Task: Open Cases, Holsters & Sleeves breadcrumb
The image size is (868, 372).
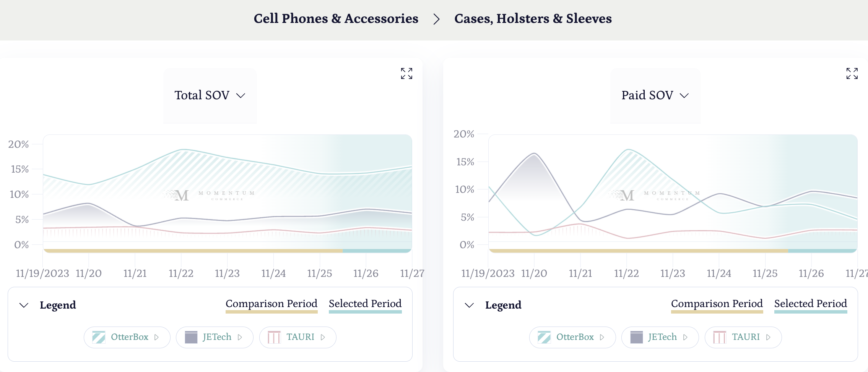Action: [x=533, y=19]
